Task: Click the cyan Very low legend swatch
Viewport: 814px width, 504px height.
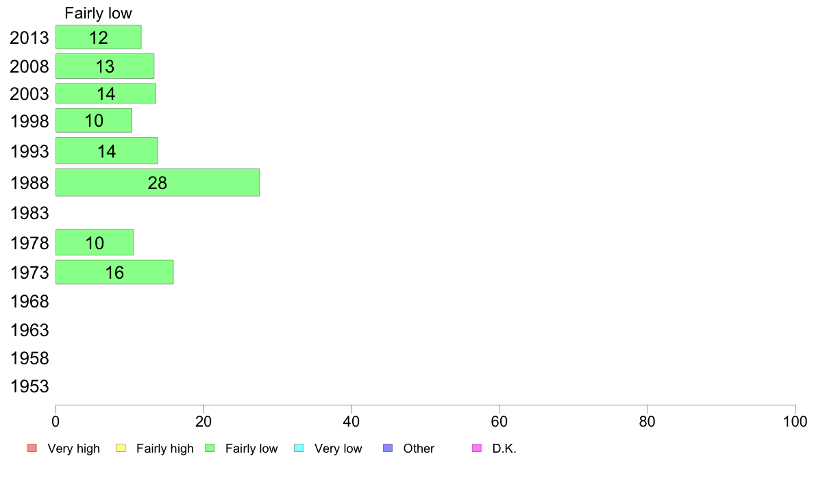Action: tap(299, 448)
